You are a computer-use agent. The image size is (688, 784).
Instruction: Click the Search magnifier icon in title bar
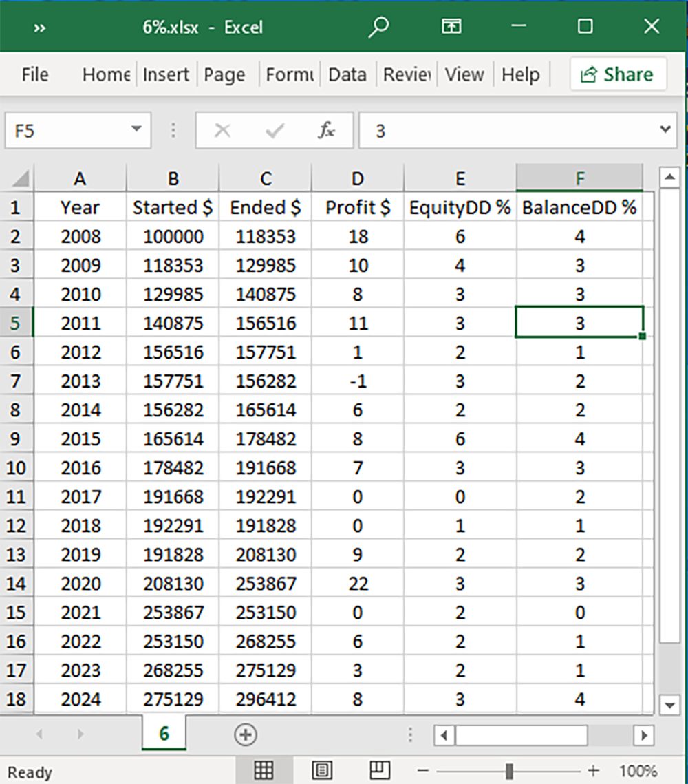point(378,27)
